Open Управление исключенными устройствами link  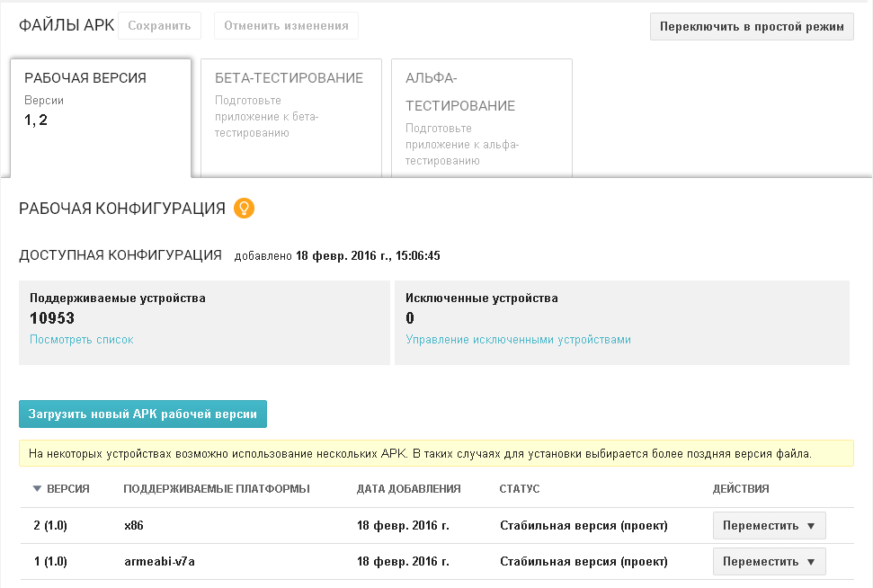[519, 340]
